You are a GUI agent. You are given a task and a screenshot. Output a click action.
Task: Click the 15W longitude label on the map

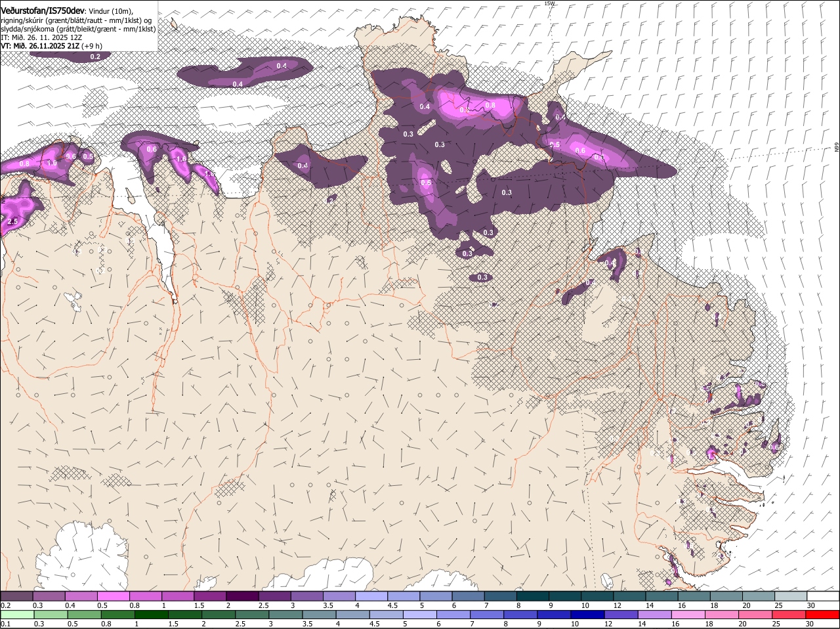(x=549, y=3)
